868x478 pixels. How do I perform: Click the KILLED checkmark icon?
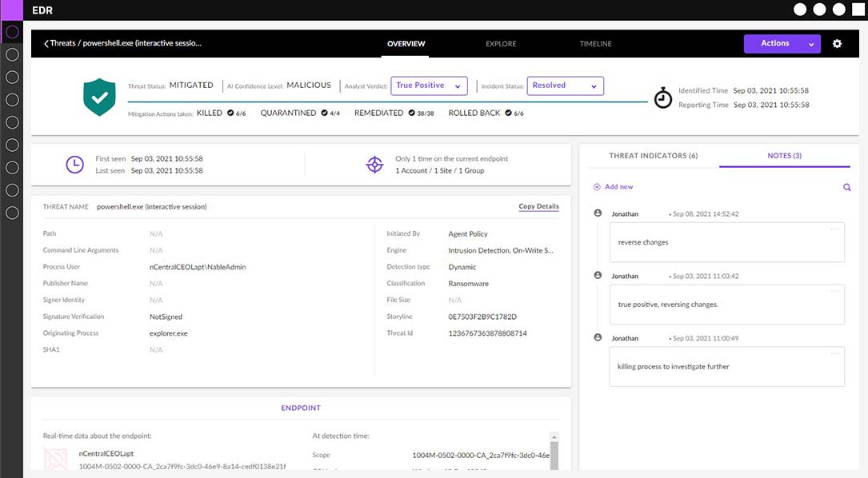point(230,113)
